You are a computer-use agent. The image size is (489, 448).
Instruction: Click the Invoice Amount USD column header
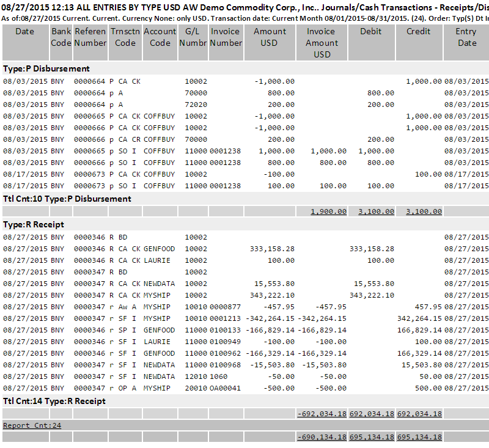click(x=322, y=43)
